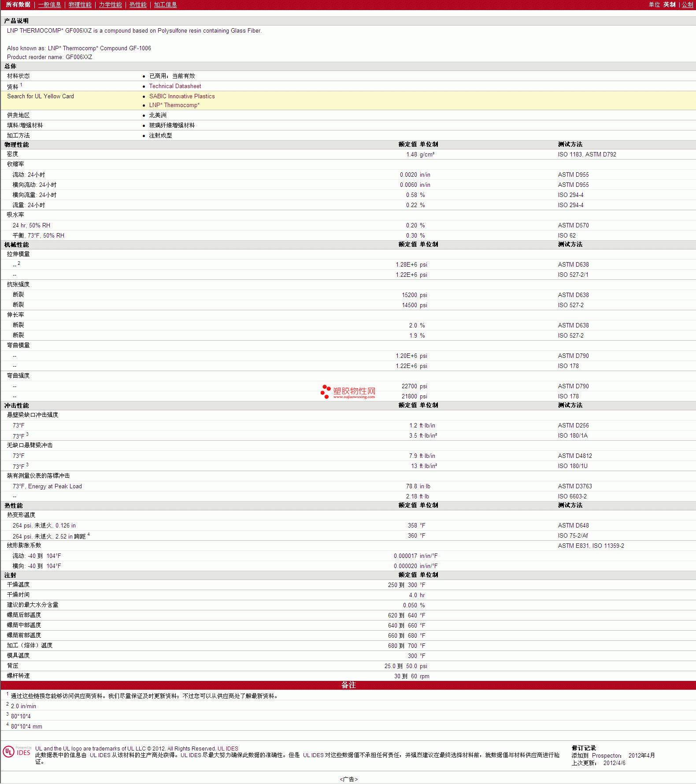
Task: Click the 螺杆转速 row label
Action: [x=18, y=676]
